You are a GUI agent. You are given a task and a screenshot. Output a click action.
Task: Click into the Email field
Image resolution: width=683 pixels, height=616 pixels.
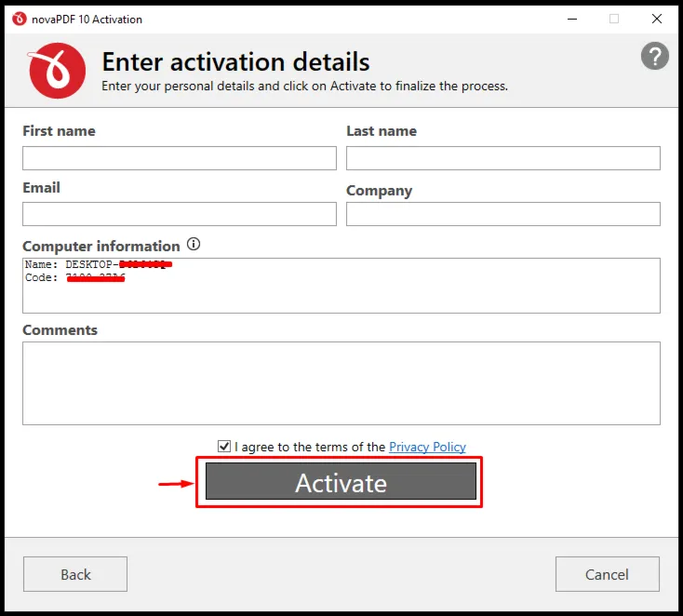pyautogui.click(x=180, y=214)
